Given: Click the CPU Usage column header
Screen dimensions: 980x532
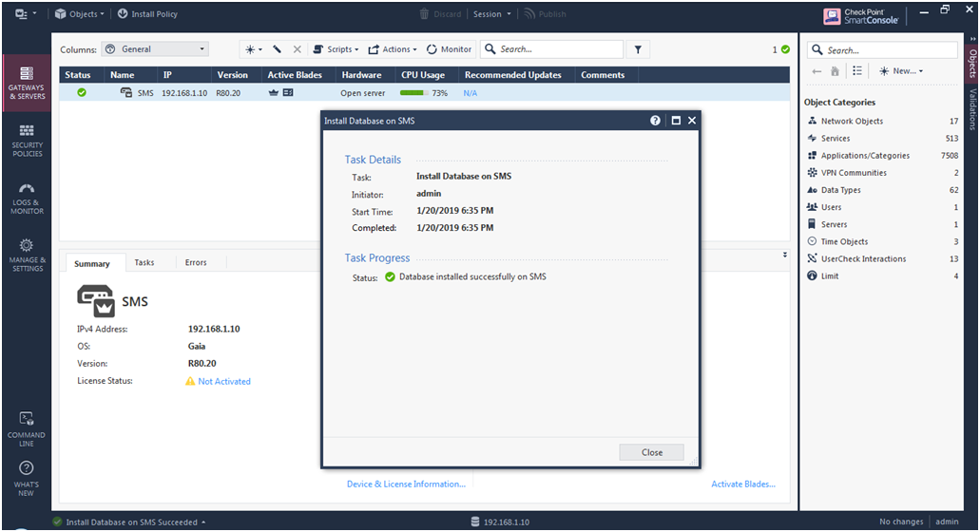Looking at the screenshot, I should (x=423, y=75).
